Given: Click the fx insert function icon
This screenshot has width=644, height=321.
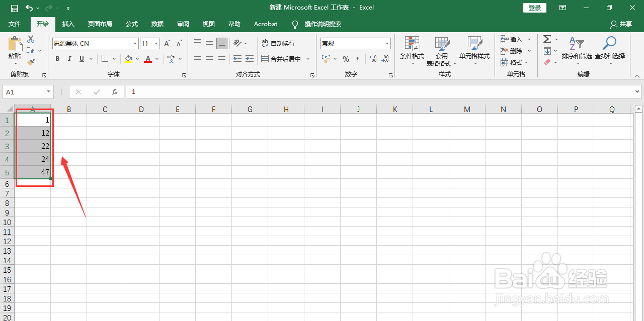Looking at the screenshot, I should coord(115,92).
